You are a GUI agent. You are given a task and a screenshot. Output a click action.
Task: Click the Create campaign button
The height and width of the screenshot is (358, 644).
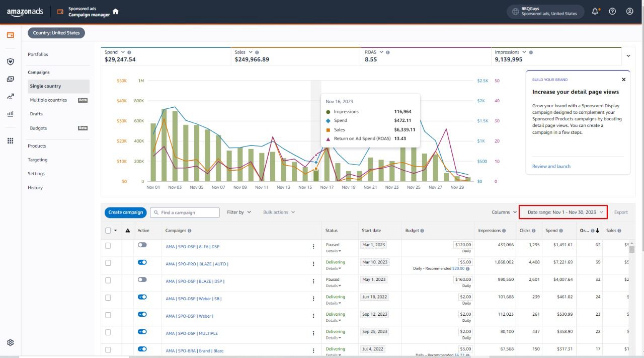[126, 212]
